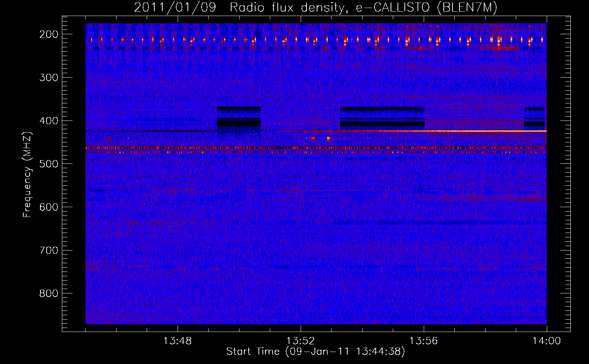The image size is (589, 364).
Task: Click the 800 frequency tick label
Action: (x=49, y=293)
